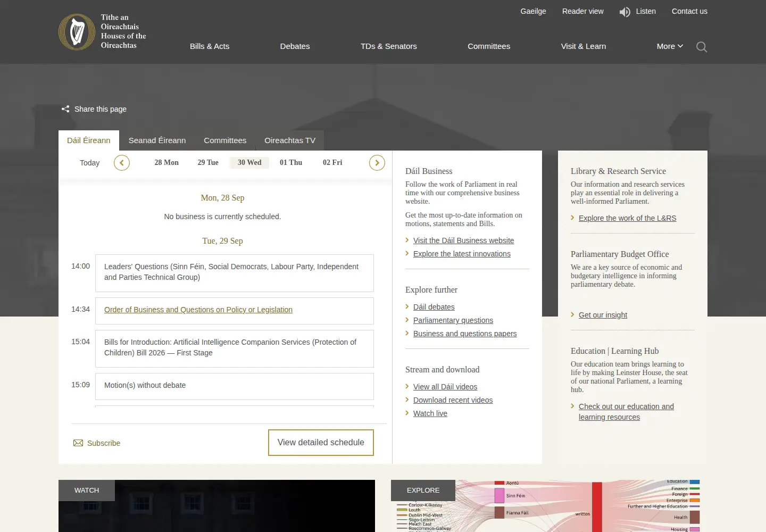Select date 29 Tue
766x532 pixels.
(208, 163)
